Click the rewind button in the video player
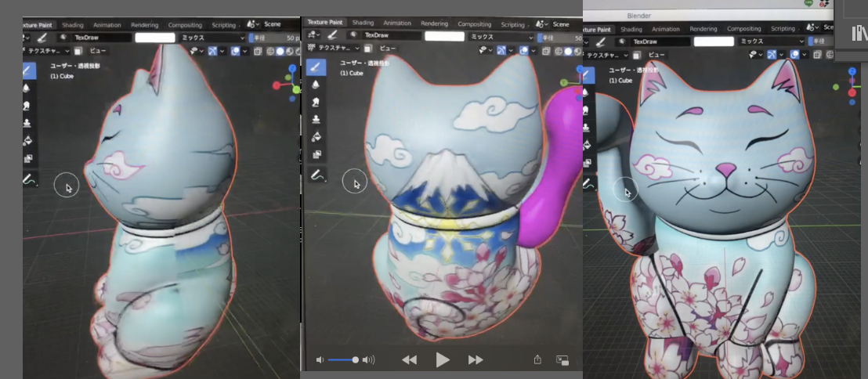 [409, 360]
